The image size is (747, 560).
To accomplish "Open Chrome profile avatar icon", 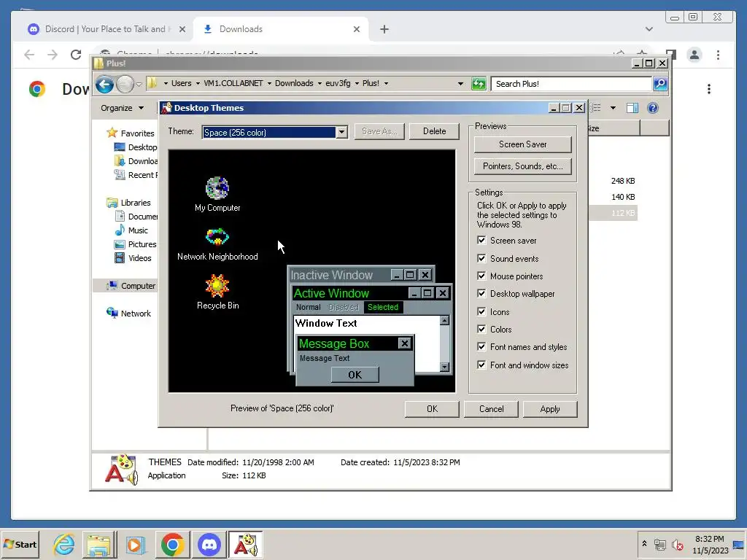I will pyautogui.click(x=694, y=55).
